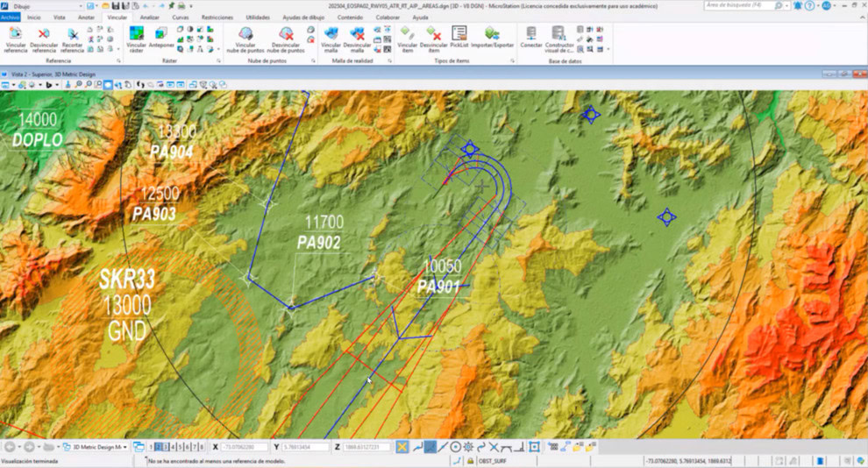The width and height of the screenshot is (868, 468).
Task: Click the X coordinate input field
Action: [246, 447]
